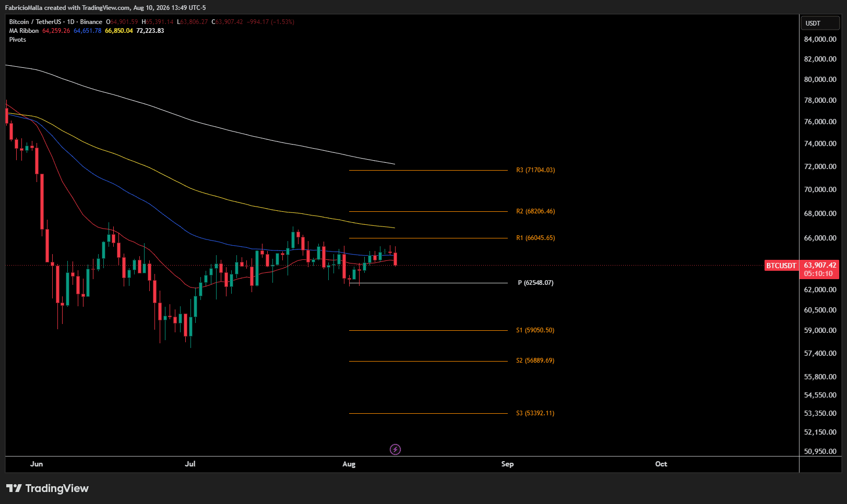The width and height of the screenshot is (847, 504).
Task: Click the 80,000.00 price axis label
Action: [x=820, y=79]
